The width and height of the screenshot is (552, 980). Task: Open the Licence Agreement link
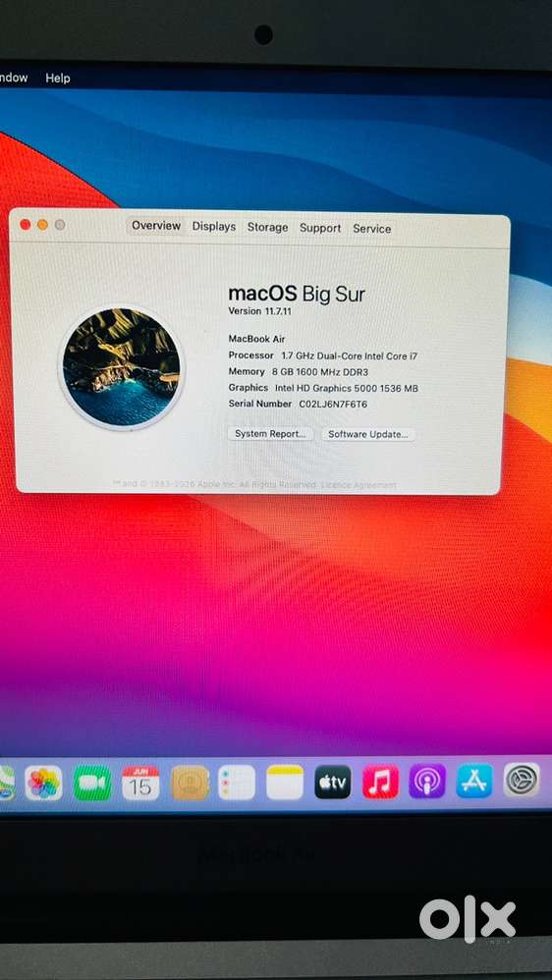[359, 485]
